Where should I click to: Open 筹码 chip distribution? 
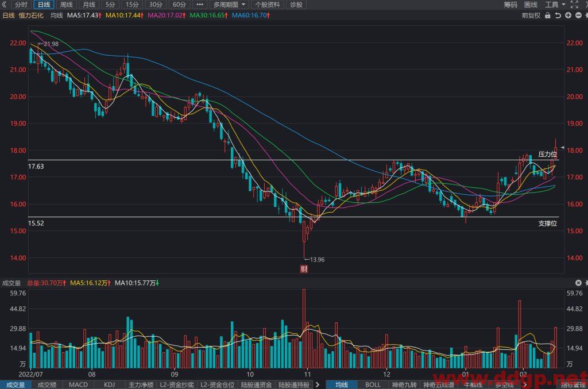point(510,5)
